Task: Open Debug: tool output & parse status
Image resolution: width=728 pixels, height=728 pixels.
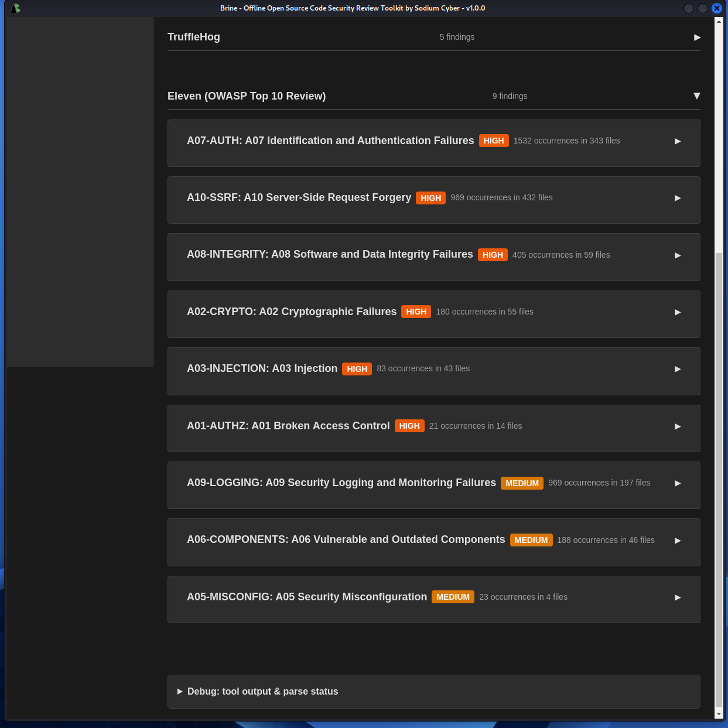Action: 262,692
